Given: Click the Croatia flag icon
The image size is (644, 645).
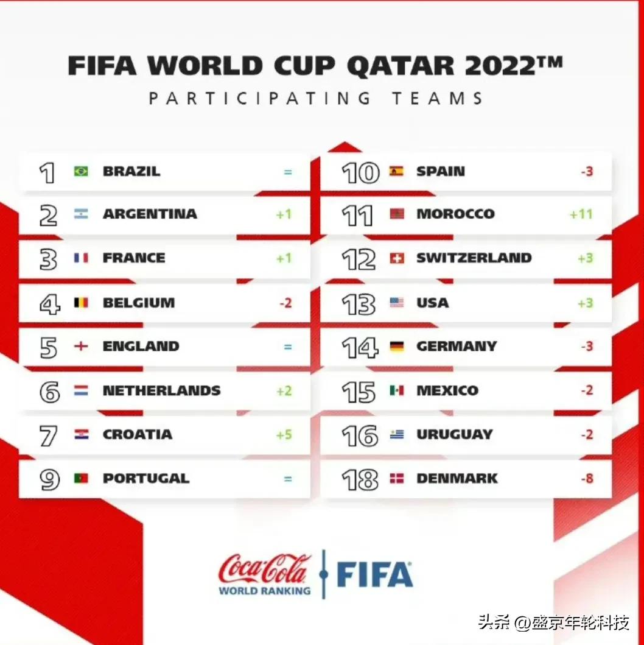Looking at the screenshot, I should 81,435.
